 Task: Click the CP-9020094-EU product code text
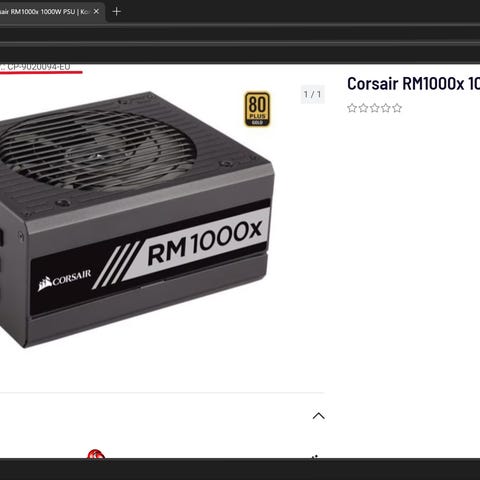pyautogui.click(x=39, y=67)
